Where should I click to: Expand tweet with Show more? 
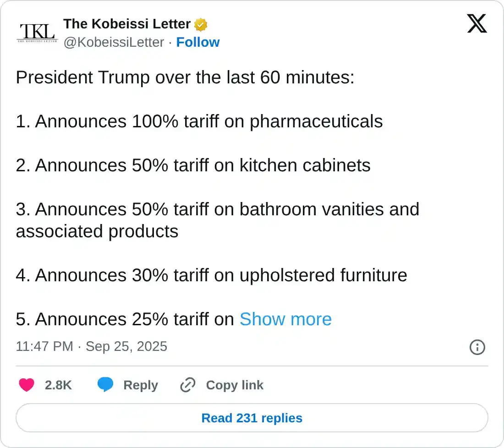[285, 319]
